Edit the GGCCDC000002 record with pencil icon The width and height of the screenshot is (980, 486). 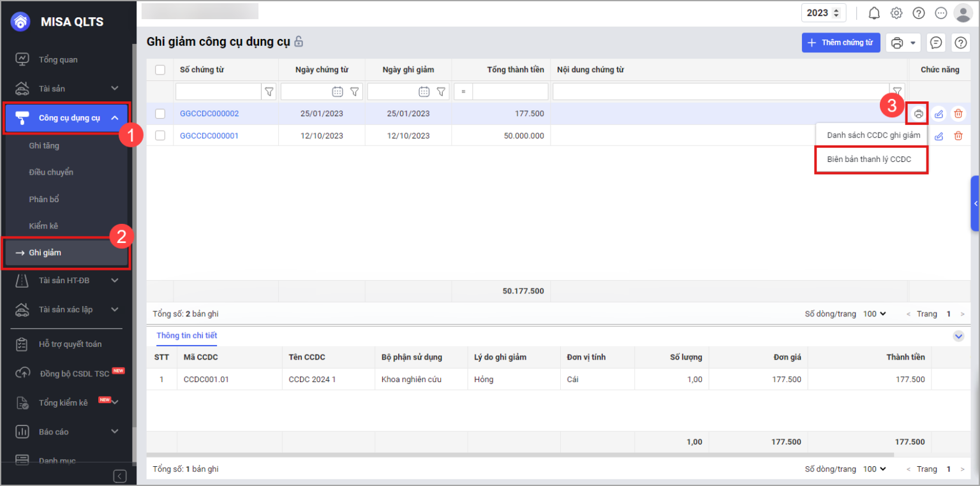pyautogui.click(x=939, y=114)
